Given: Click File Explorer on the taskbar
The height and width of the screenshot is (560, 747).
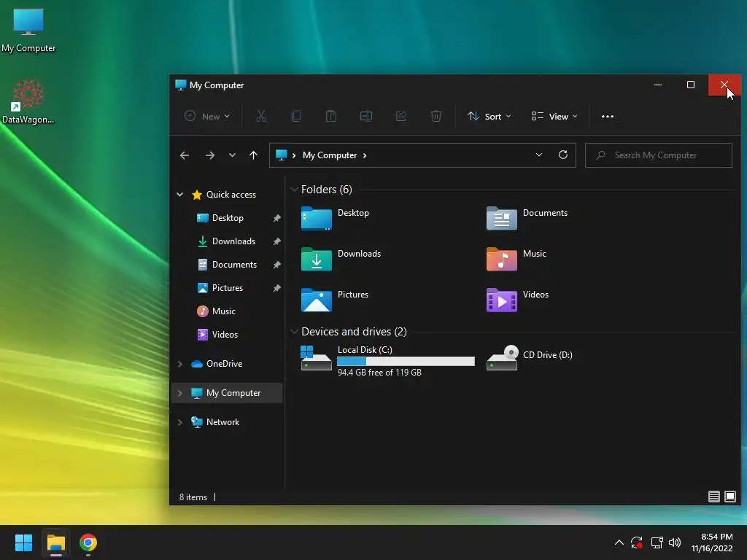Looking at the screenshot, I should pyautogui.click(x=55, y=542).
